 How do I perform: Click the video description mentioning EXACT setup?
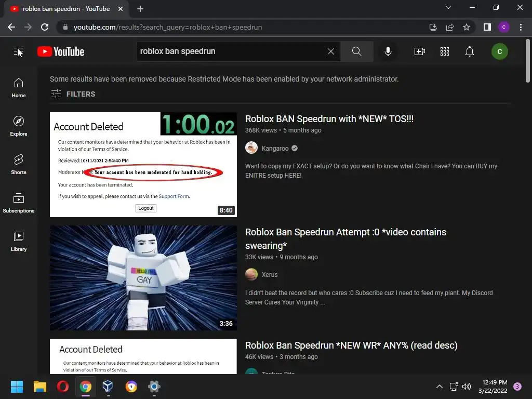click(371, 170)
